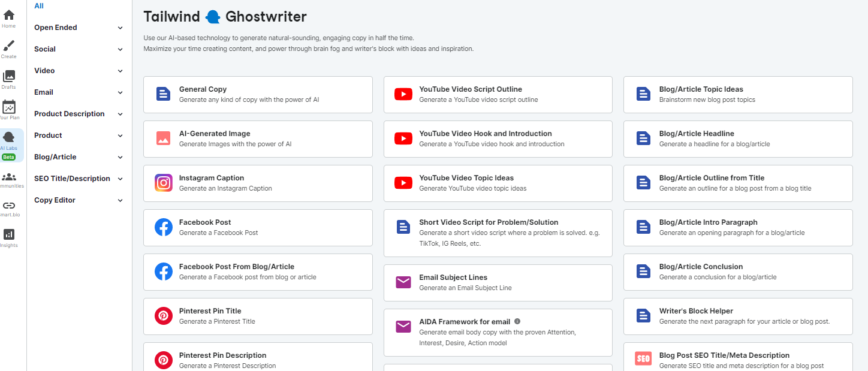Select the Copy Editor category
This screenshot has width=868, height=371.
55,200
